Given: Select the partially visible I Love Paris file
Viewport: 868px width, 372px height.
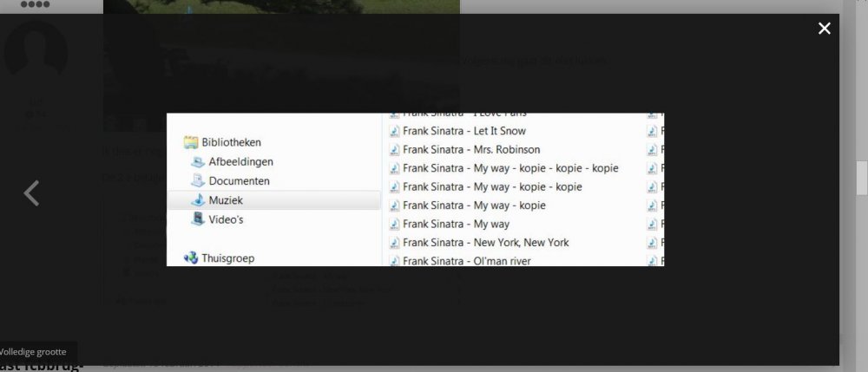Looking at the screenshot, I should point(464,115).
